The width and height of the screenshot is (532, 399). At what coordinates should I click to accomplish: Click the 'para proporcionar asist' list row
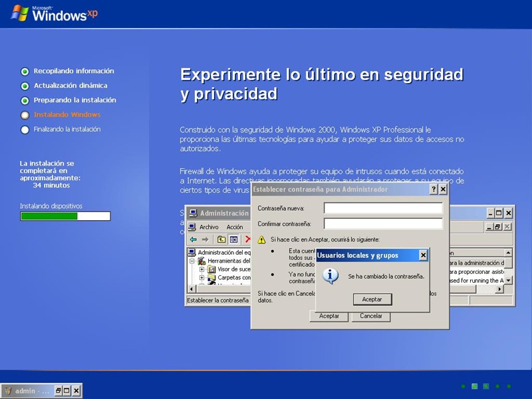click(x=477, y=272)
